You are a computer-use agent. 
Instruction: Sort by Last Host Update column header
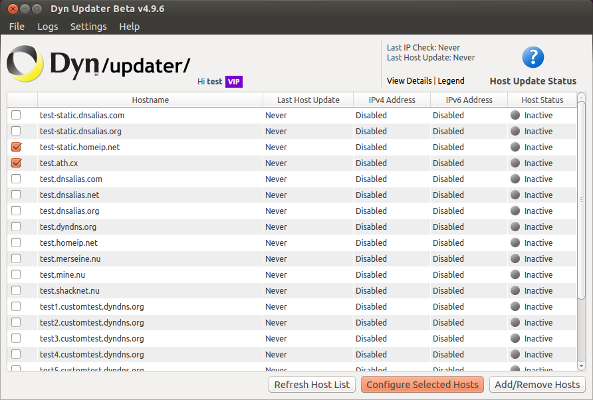[x=308, y=100]
